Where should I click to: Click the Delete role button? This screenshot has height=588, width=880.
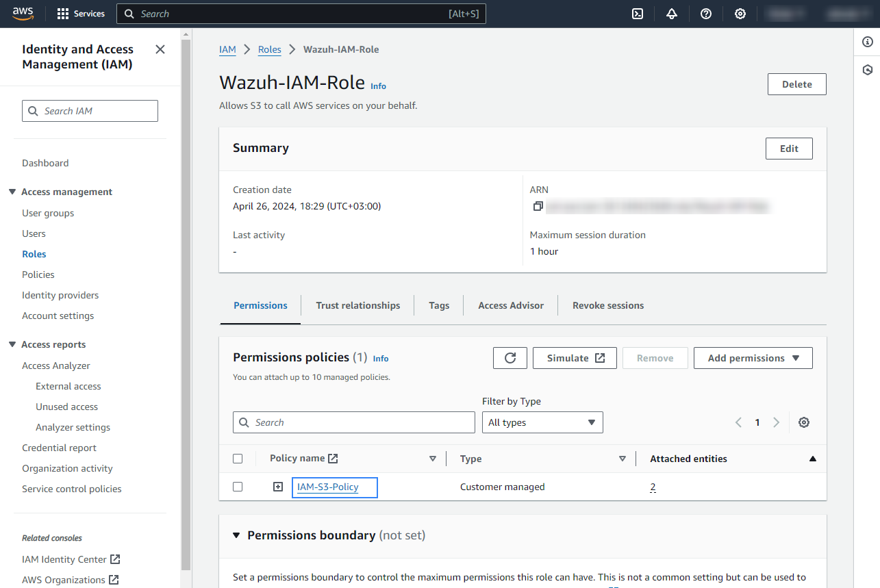pyautogui.click(x=796, y=84)
